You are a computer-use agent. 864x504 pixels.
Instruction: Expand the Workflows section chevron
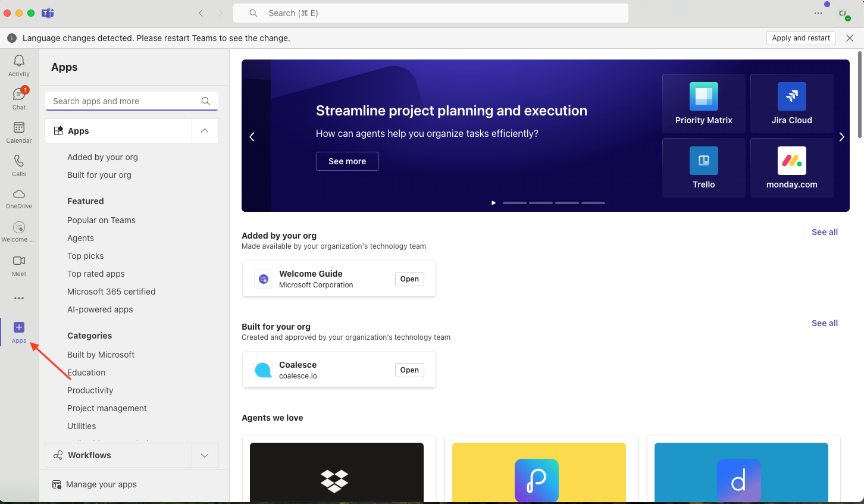205,455
